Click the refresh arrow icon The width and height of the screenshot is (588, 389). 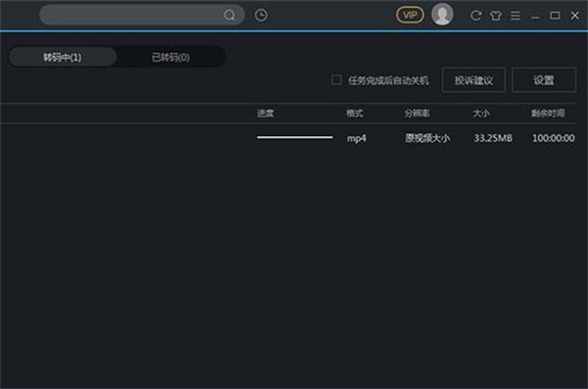(x=476, y=16)
